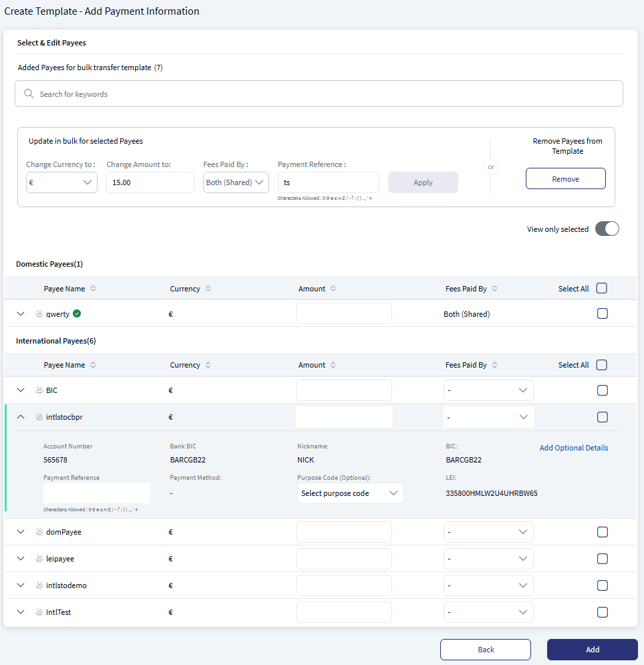The height and width of the screenshot is (665, 644).
Task: Click the Amount field for qwerty
Action: click(344, 313)
